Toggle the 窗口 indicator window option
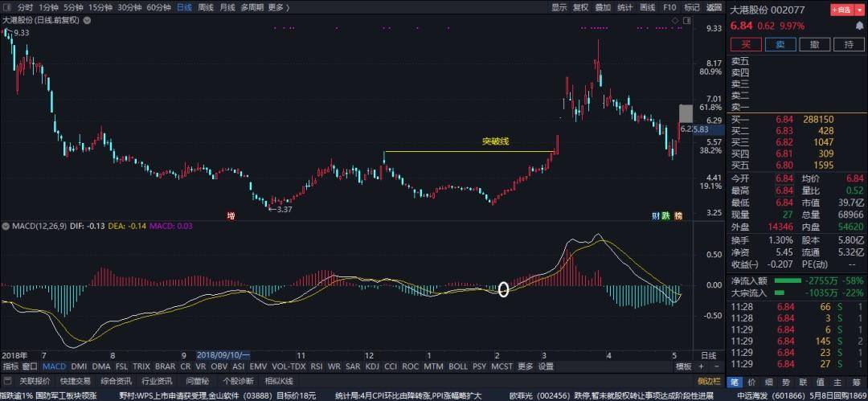This screenshot has height=401, width=868. pyautogui.click(x=30, y=366)
